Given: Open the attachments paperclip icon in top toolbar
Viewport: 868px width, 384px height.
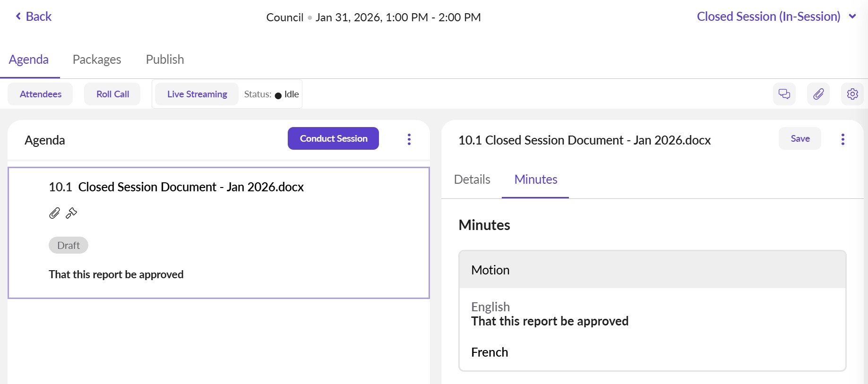Looking at the screenshot, I should (818, 94).
